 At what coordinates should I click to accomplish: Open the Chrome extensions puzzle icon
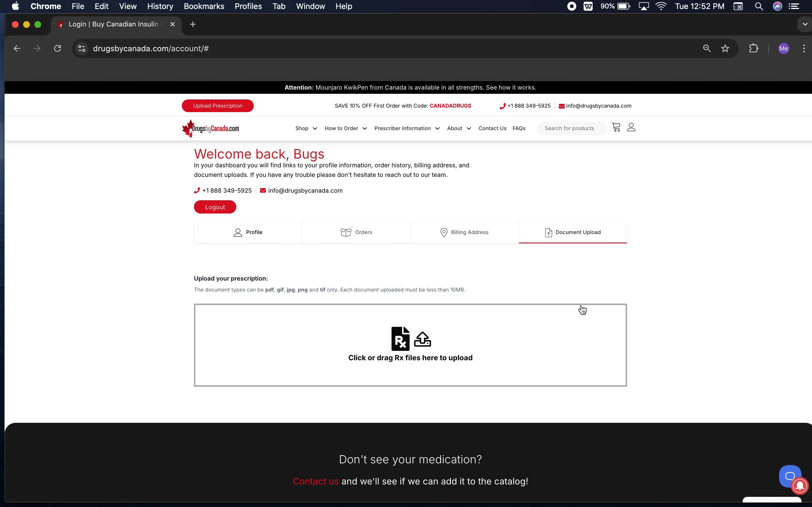tap(754, 49)
